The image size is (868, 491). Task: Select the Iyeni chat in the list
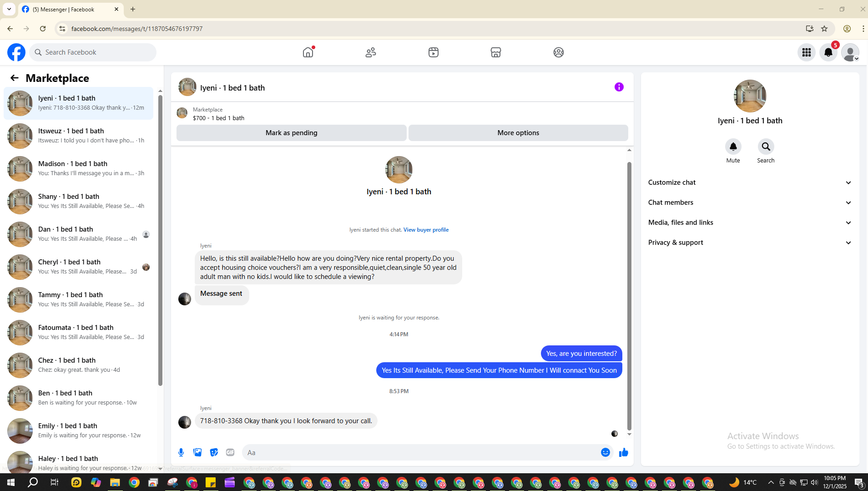[x=78, y=103]
